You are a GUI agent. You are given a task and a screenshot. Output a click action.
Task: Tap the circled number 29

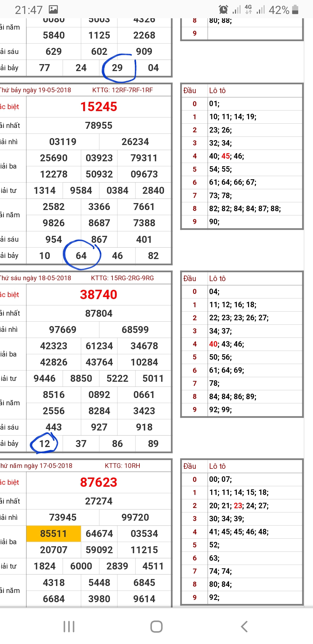coord(117,68)
